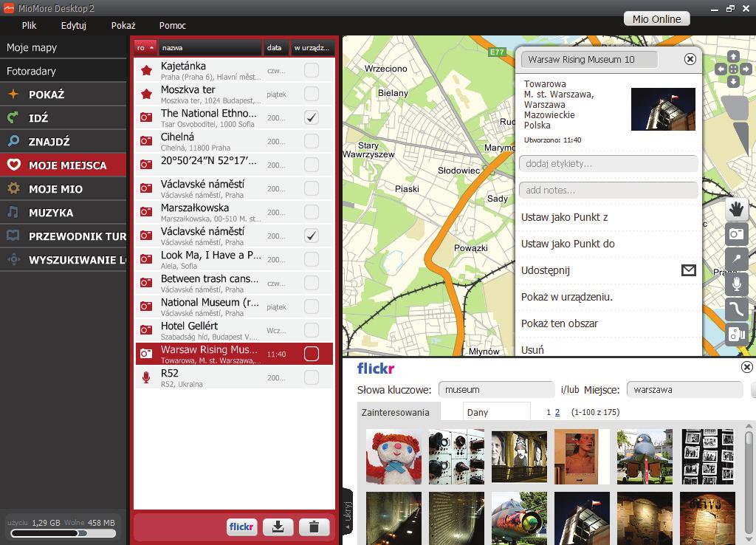This screenshot has width=756, height=545.
Task: Switch to the Zainteresowania tab
Action: click(x=398, y=412)
